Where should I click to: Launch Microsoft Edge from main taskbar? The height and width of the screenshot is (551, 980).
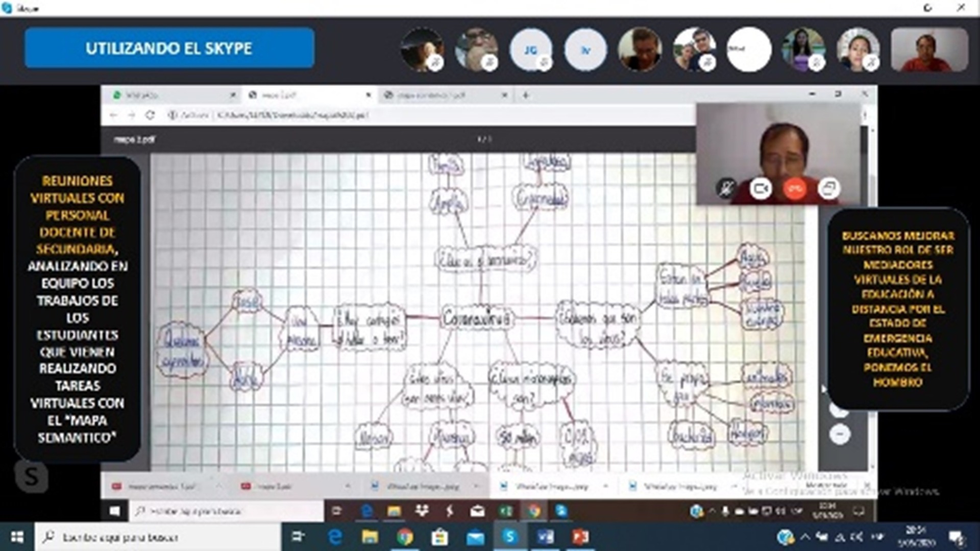334,537
